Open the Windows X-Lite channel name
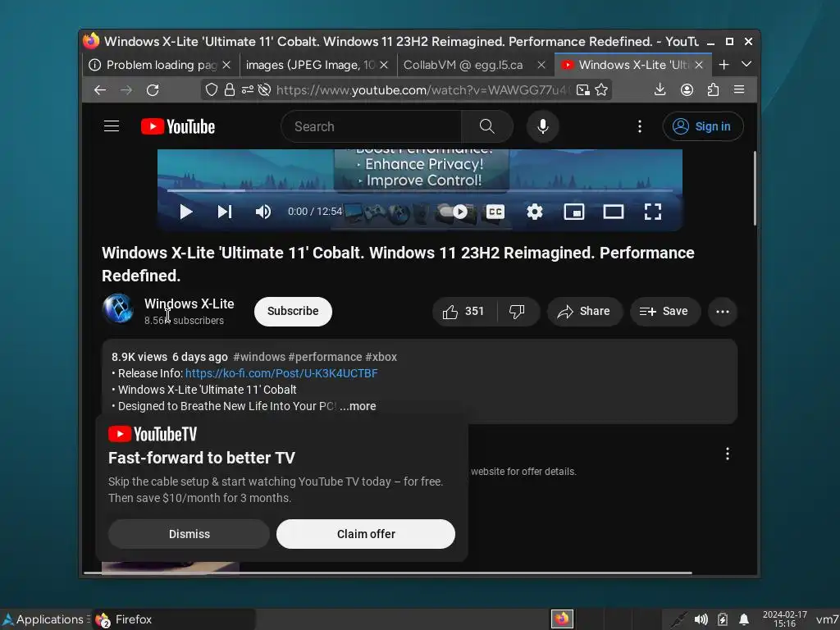 (189, 304)
